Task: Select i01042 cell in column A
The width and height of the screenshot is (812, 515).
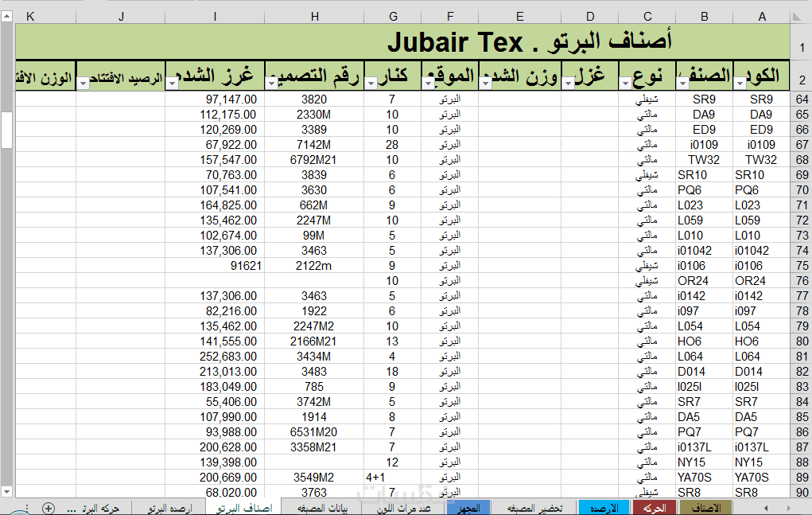Action: [761, 251]
